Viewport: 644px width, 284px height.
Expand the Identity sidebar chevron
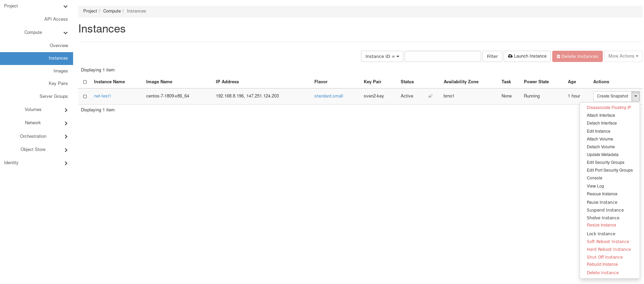pyautogui.click(x=66, y=163)
